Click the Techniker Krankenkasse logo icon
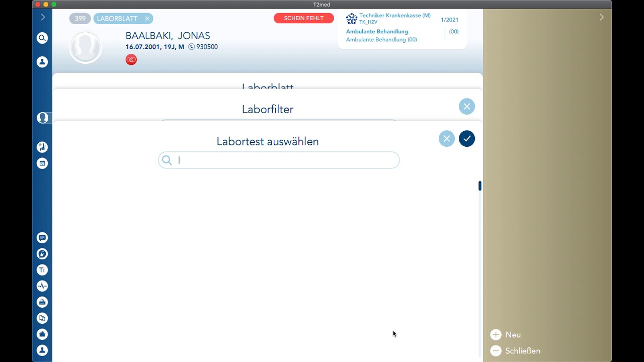The height and width of the screenshot is (362, 644). tap(352, 19)
